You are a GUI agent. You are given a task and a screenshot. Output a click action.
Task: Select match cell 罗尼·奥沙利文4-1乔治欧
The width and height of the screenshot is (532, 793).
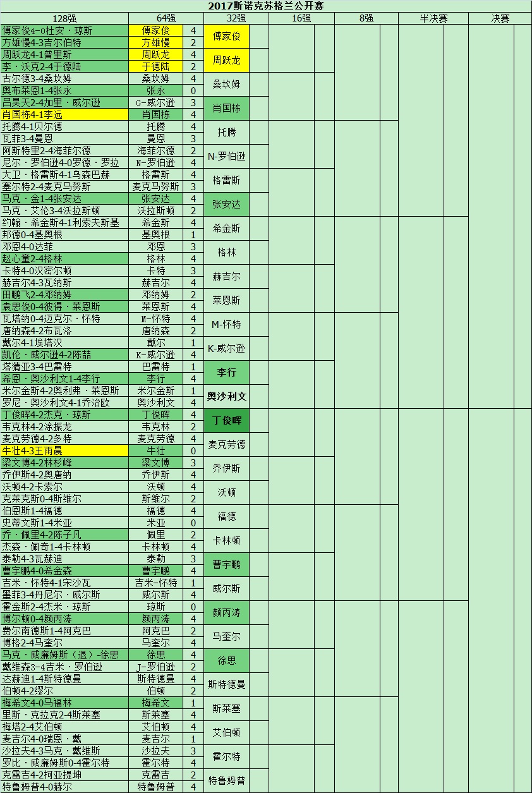click(x=64, y=403)
